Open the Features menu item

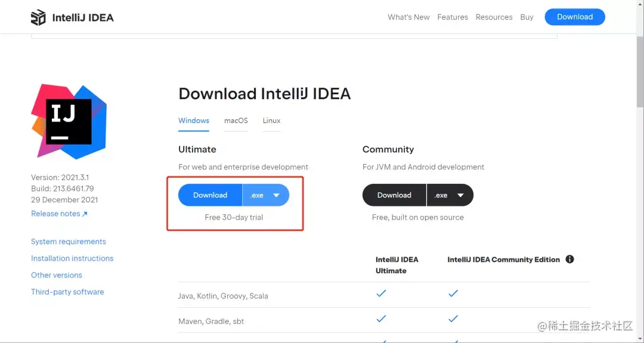pyautogui.click(x=453, y=17)
